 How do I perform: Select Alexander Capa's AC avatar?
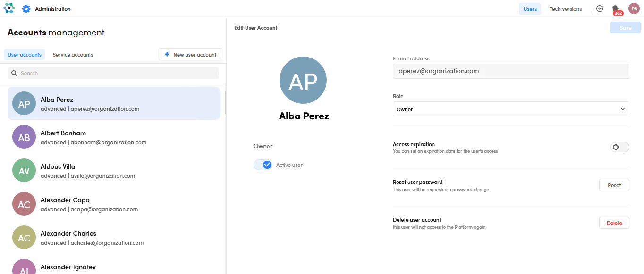pos(24,204)
